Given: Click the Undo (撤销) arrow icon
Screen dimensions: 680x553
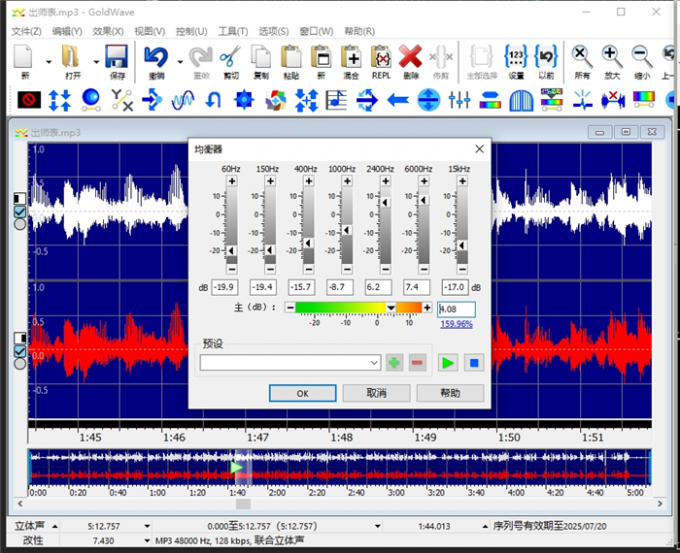Looking at the screenshot, I should [x=156, y=56].
